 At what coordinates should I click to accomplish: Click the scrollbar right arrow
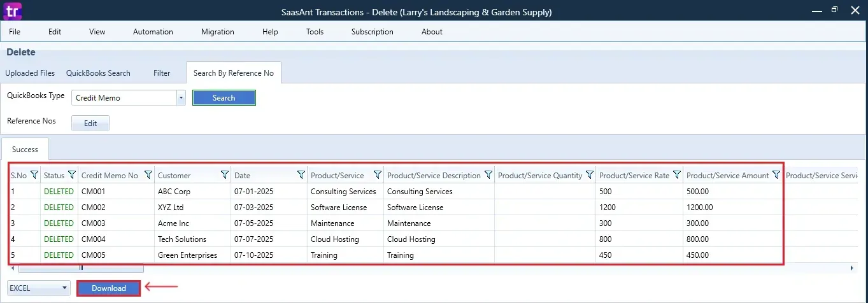(852, 269)
